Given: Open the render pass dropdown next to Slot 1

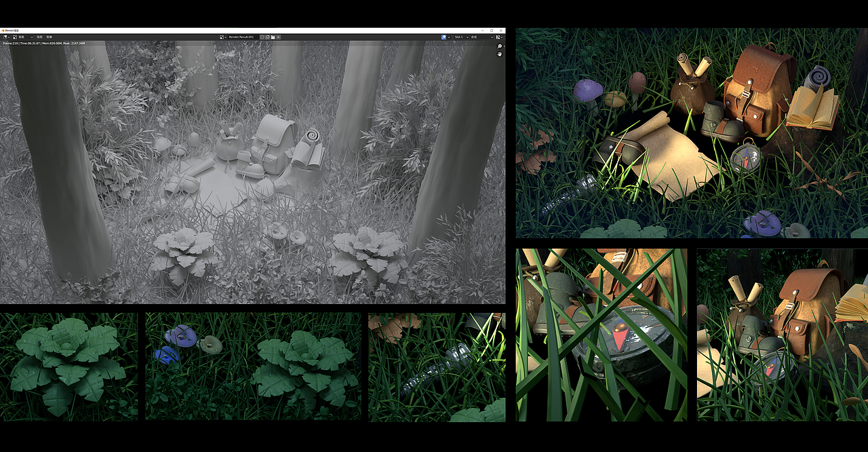Looking at the screenshot, I should coord(482,37).
